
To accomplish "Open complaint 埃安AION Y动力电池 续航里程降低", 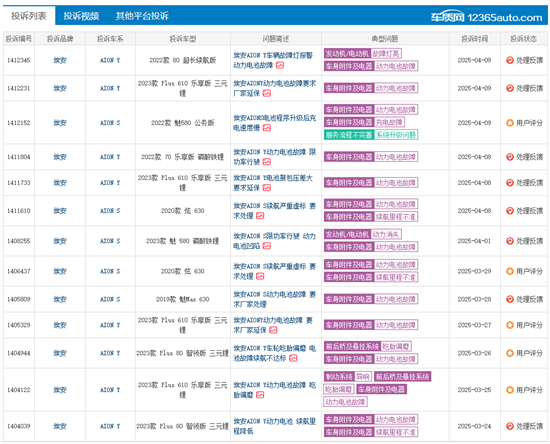I will (274, 426).
